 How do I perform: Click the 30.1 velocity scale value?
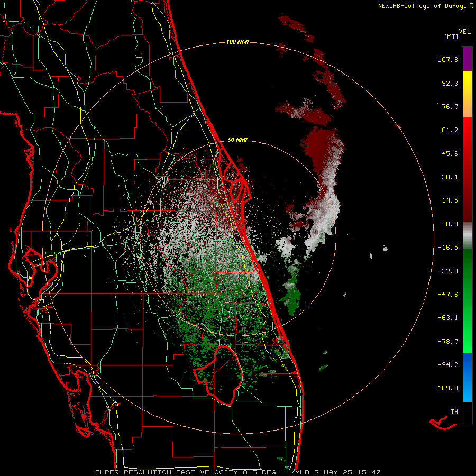click(x=450, y=177)
